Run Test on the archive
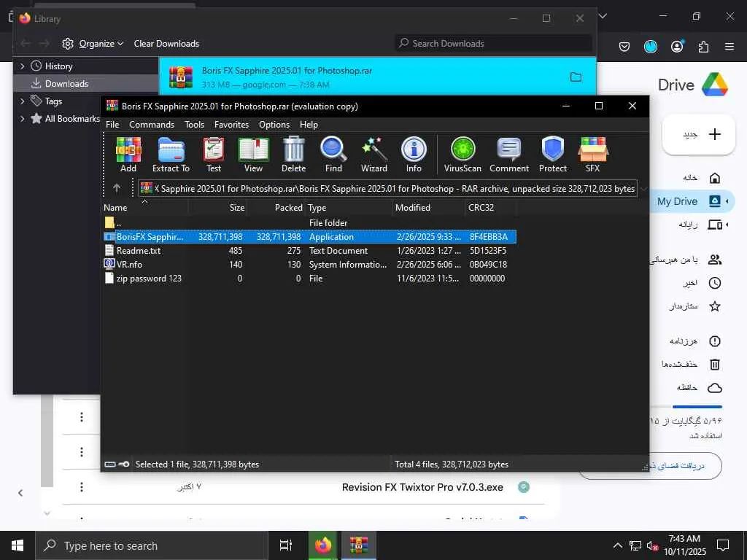The image size is (747, 560). tap(214, 155)
